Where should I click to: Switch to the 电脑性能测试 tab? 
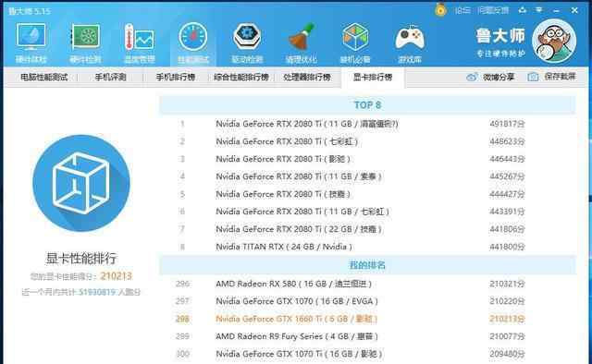tap(43, 77)
